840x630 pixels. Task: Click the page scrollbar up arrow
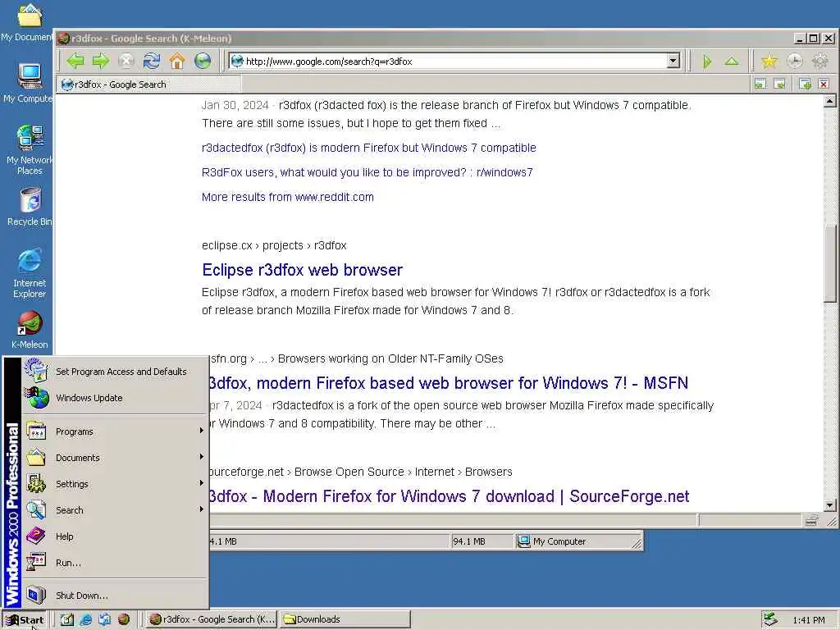click(x=830, y=101)
